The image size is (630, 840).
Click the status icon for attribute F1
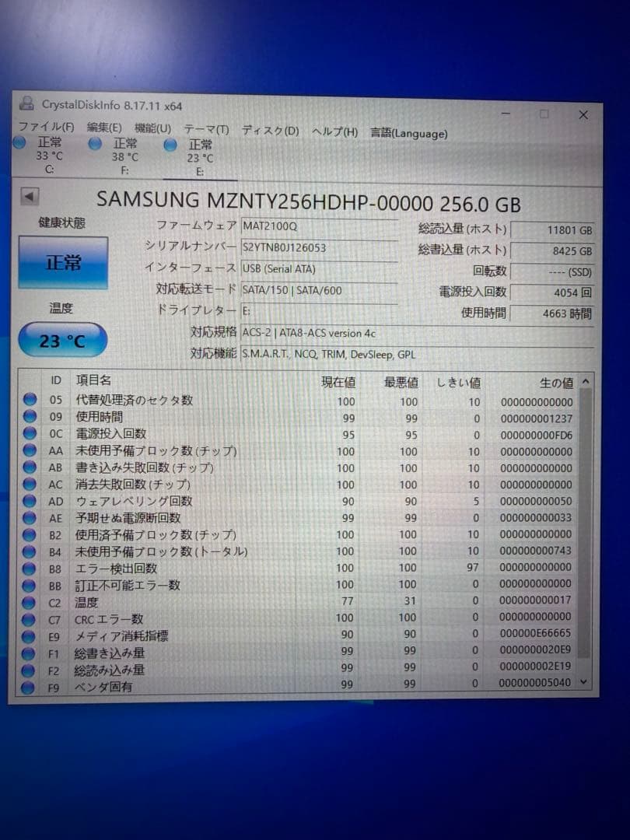tap(28, 653)
